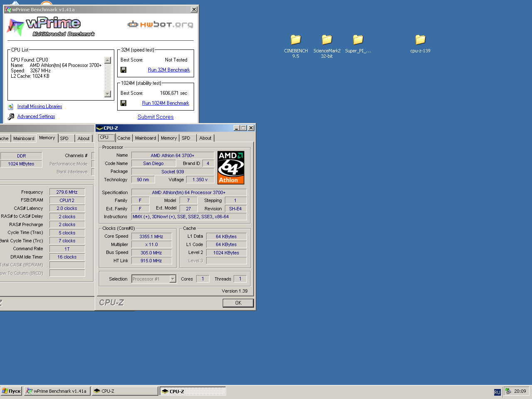Image resolution: width=532 pixels, height=399 pixels.
Task: Open the ScienceMark2 32-bit folder icon
Action: point(327,40)
